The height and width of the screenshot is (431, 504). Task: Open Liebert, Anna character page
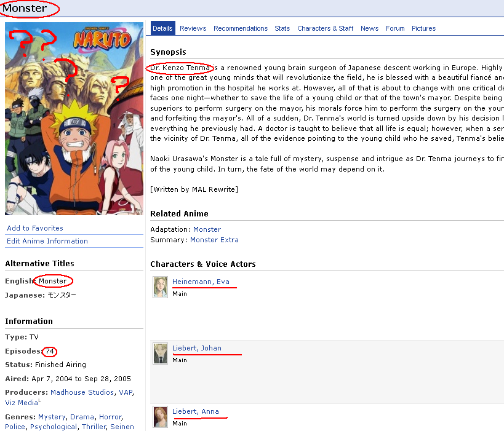[x=196, y=411]
